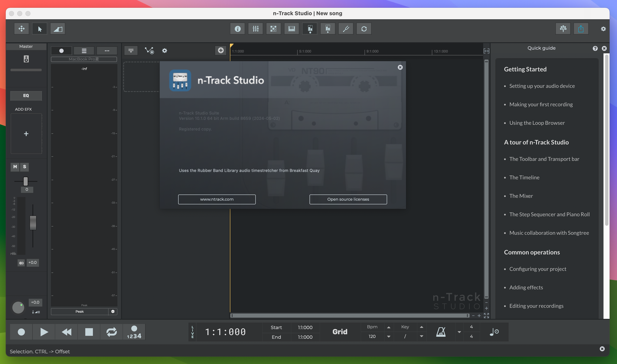Open track settings gear icon
The height and width of the screenshot is (364, 617).
164,51
